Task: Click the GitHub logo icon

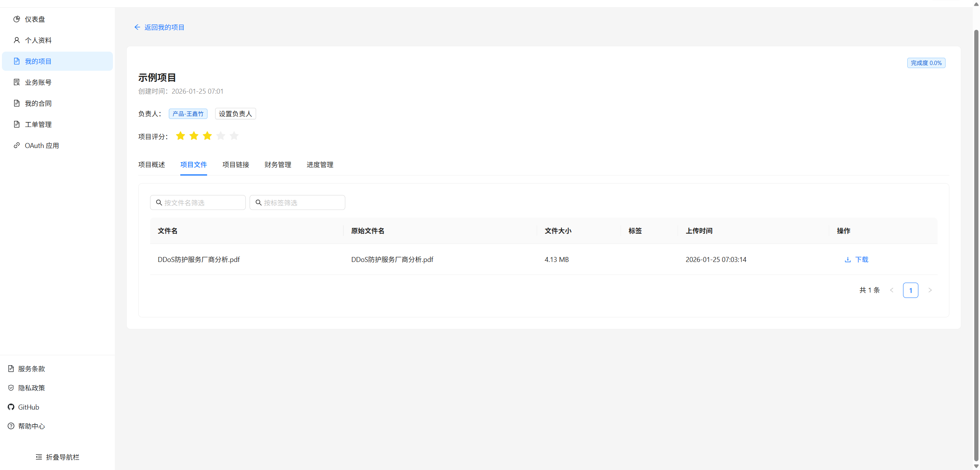Action: [x=11, y=407]
